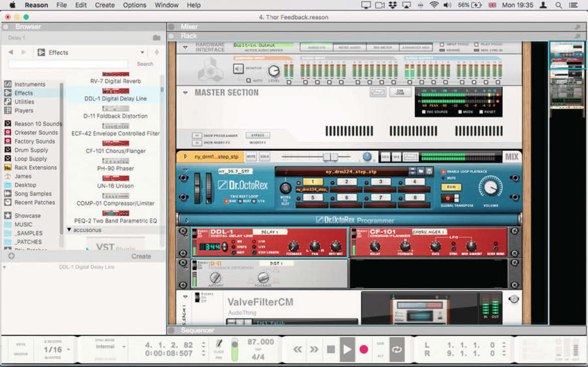Click the rewind button in transport

(x=298, y=349)
